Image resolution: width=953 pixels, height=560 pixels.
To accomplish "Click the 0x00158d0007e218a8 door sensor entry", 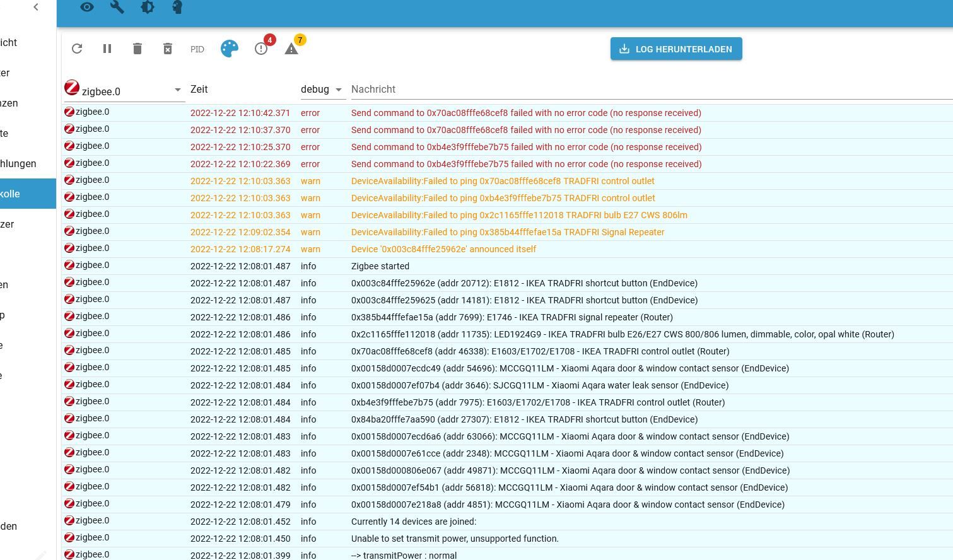I will (568, 505).
